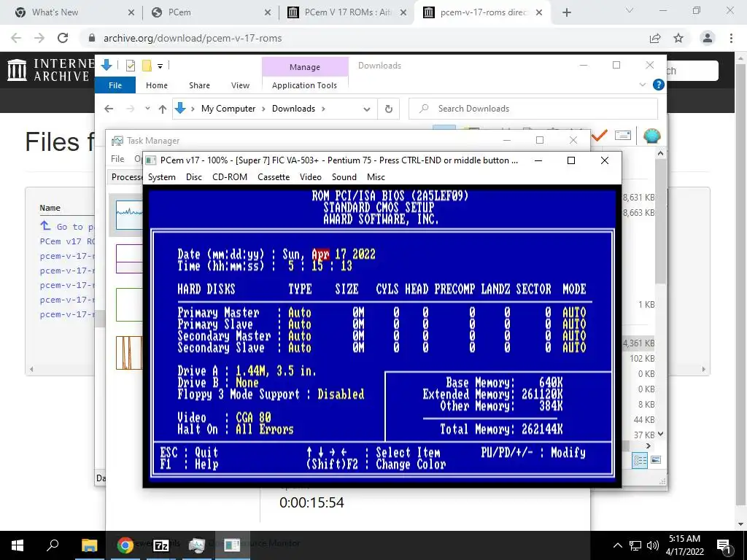Select the Manage contextual tab header

[x=305, y=67]
